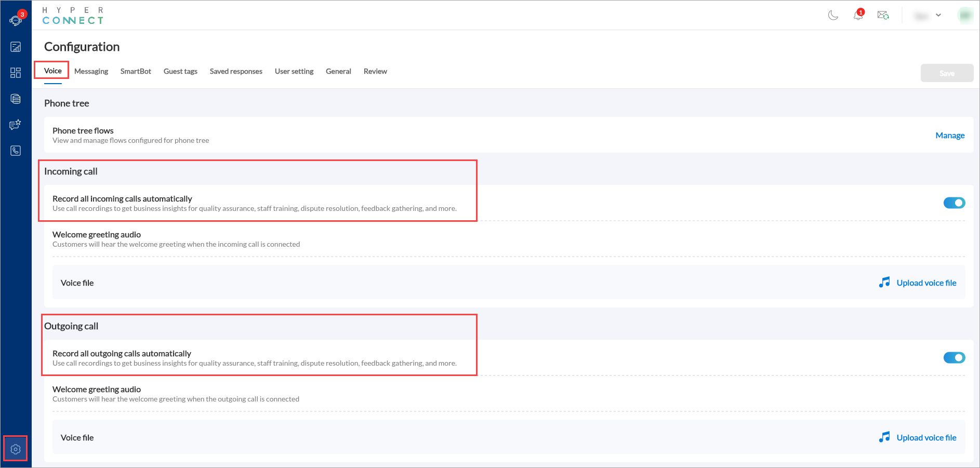980x468 pixels.
Task: Go to the General tab
Action: click(338, 71)
